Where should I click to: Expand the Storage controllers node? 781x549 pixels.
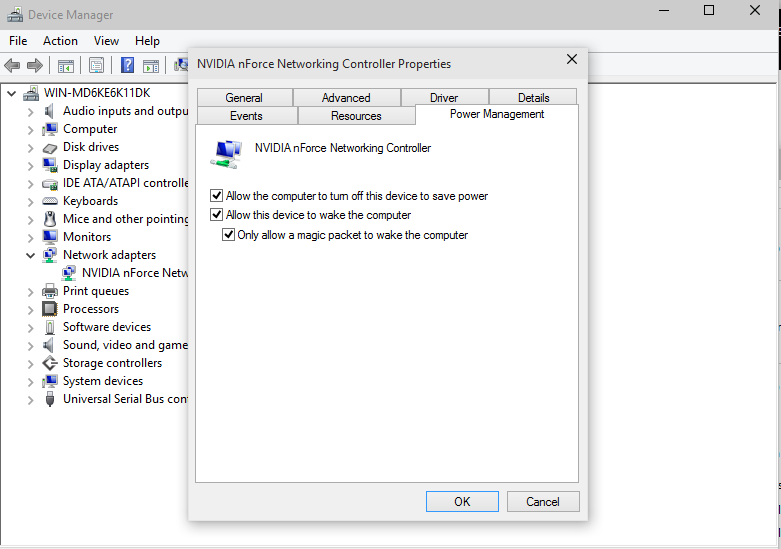[x=31, y=364]
